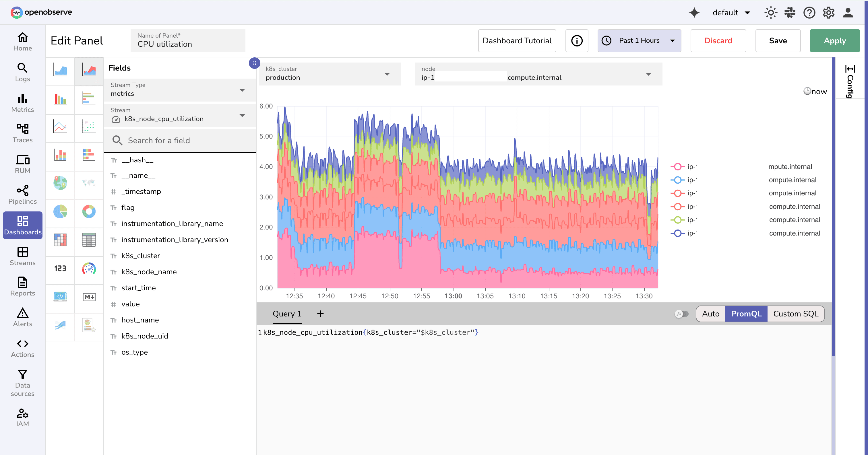868x455 pixels.
Task: Switch query mode to Auto
Action: click(x=711, y=314)
